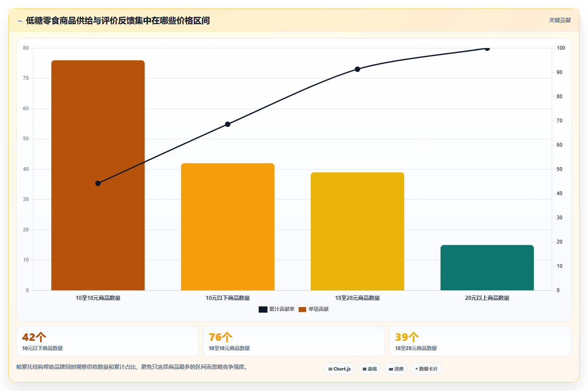Click the 表格 tag chip

coord(370,369)
